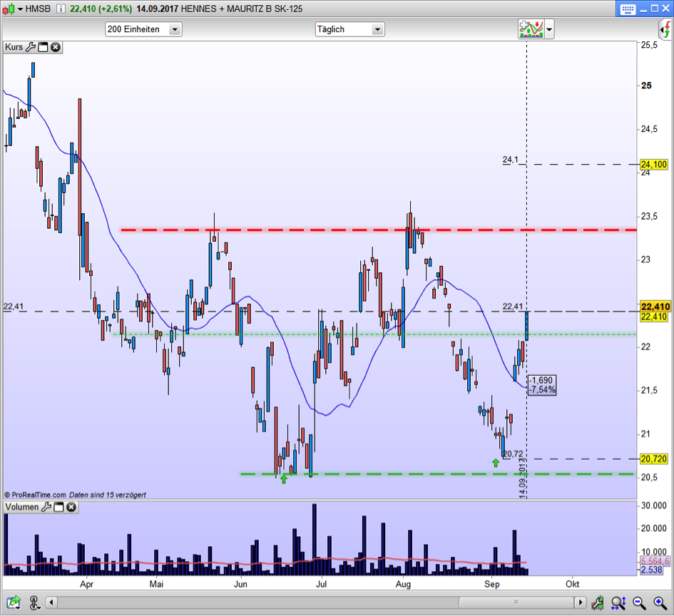Click the info icon next to HMSB

point(61,9)
